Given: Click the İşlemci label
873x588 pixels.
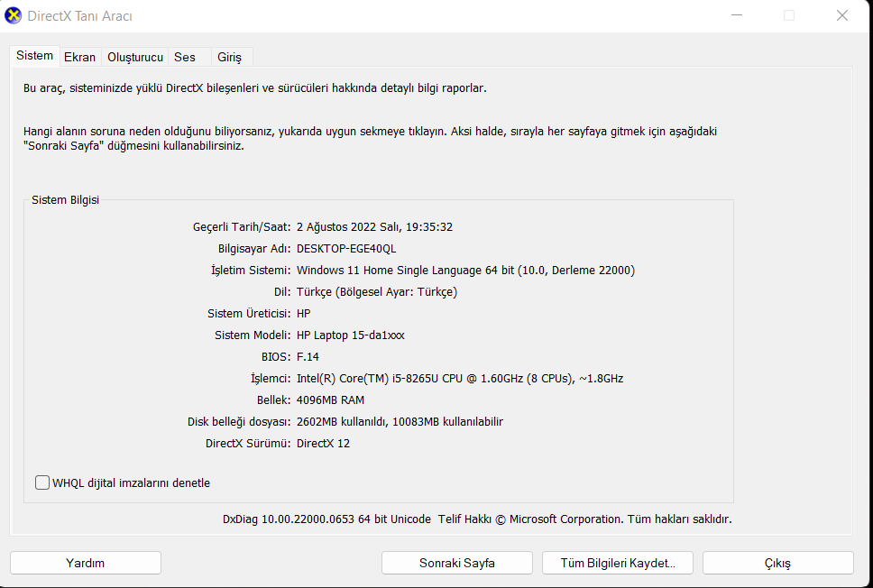Looking at the screenshot, I should coord(271,379).
